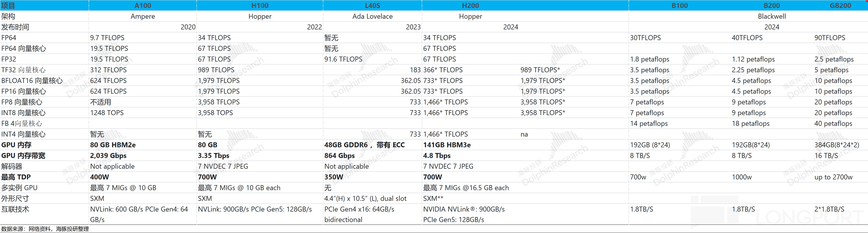868x233 pixels.
Task: Click the 141GB HBM3e memory cell
Action: (447, 145)
